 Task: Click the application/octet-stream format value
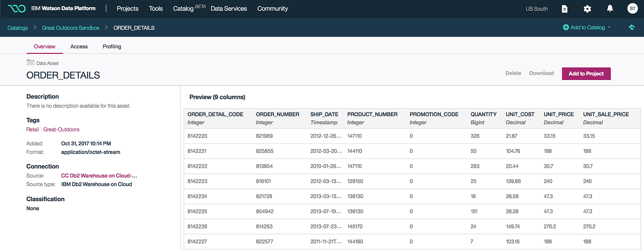pyautogui.click(x=91, y=152)
